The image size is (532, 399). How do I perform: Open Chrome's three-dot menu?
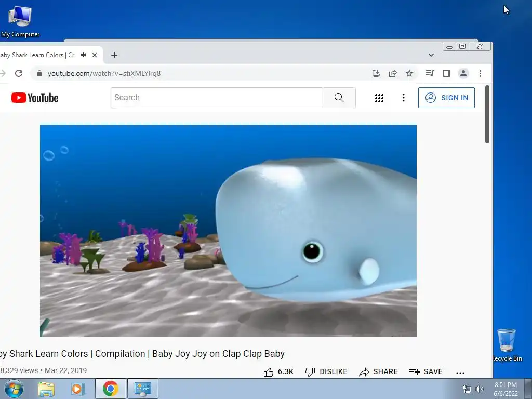[480, 73]
